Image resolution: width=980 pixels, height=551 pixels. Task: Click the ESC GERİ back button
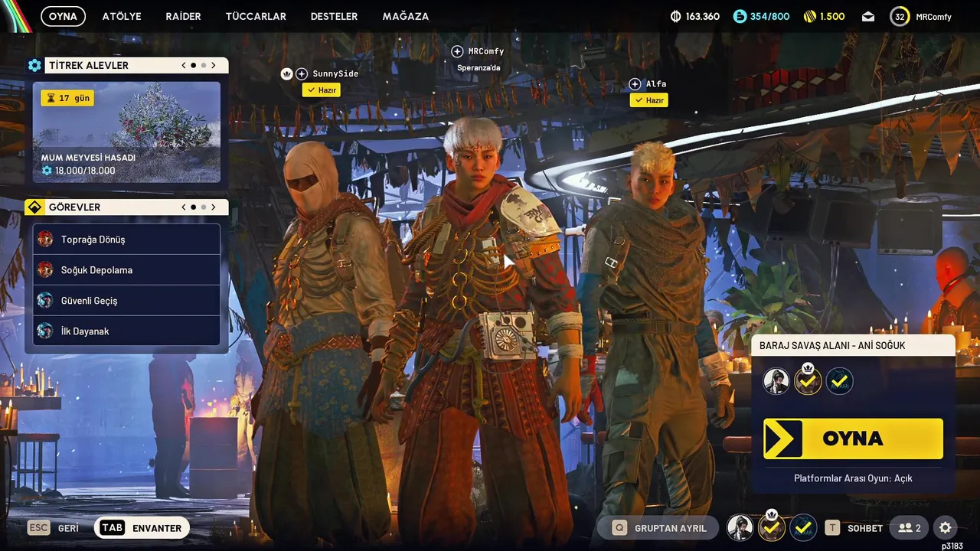tap(54, 528)
